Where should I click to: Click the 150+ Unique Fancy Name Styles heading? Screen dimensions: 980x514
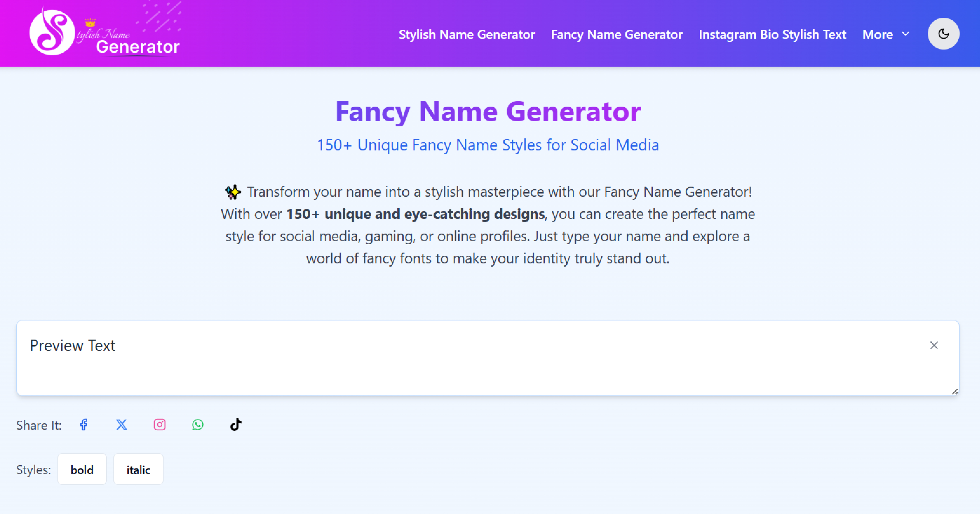click(488, 144)
